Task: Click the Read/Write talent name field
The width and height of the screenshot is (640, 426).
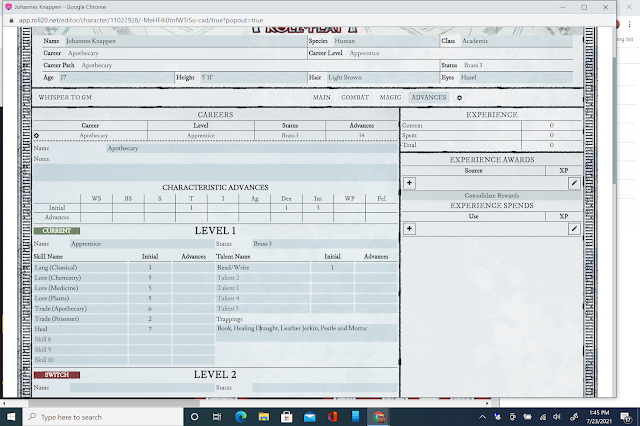Action: pos(262,268)
